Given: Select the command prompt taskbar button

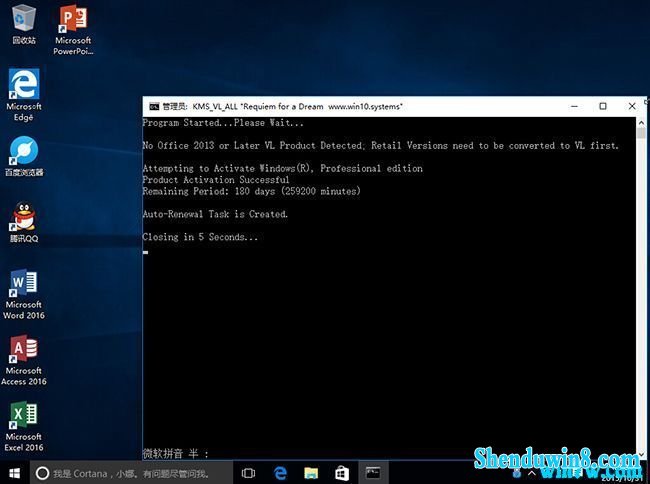Looking at the screenshot, I should click(x=373, y=473).
